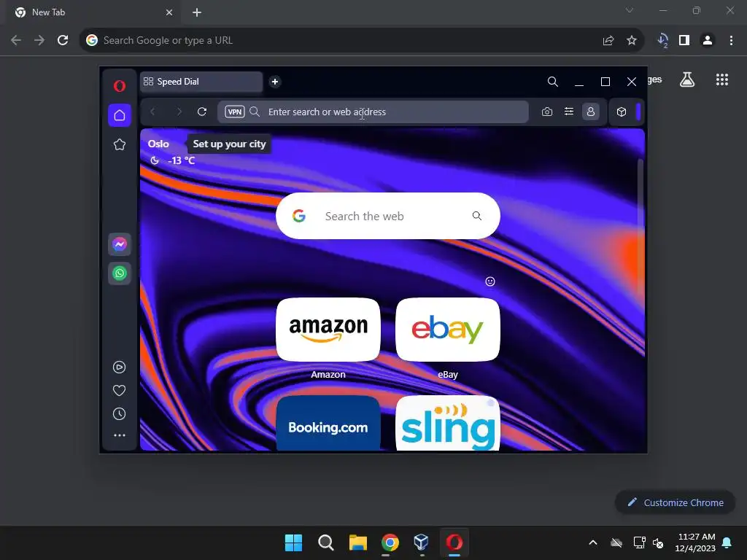Open the Windows Start menu
Image resolution: width=747 pixels, height=560 pixels.
point(293,542)
